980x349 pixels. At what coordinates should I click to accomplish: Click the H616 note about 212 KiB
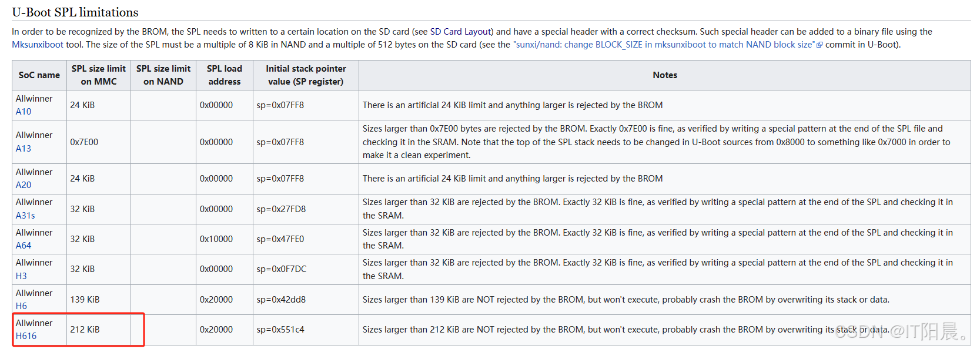pos(665,330)
